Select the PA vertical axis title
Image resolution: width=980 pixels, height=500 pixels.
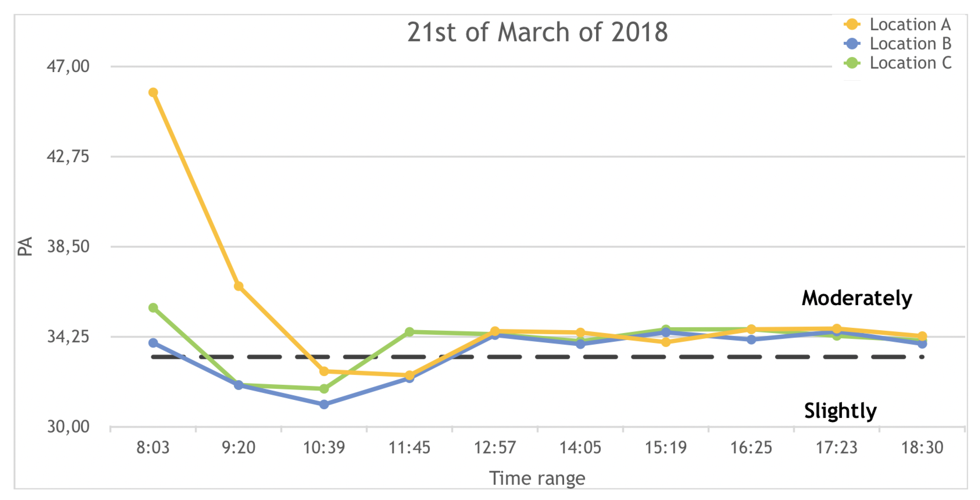coord(25,246)
